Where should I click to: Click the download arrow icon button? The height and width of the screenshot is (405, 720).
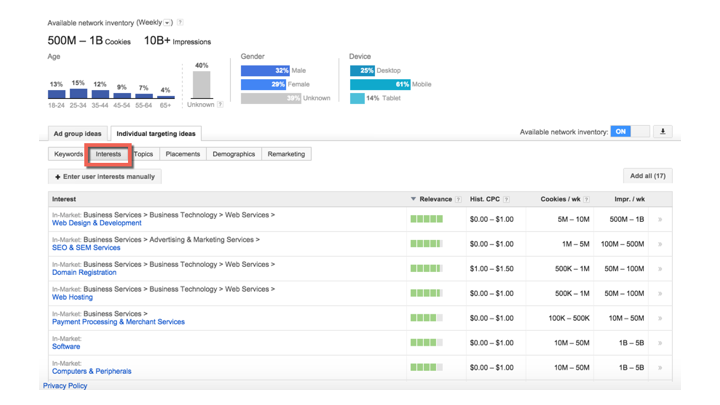[663, 132]
